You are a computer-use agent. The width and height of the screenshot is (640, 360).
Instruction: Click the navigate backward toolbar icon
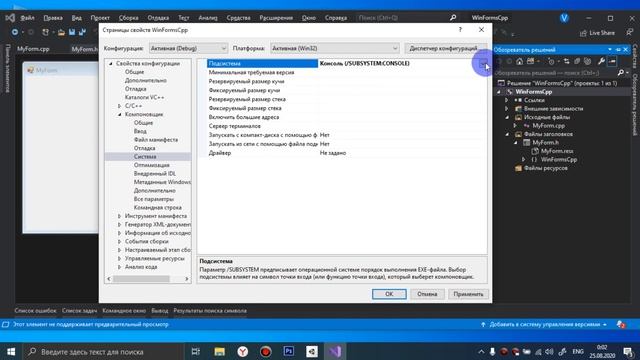click(x=15, y=32)
